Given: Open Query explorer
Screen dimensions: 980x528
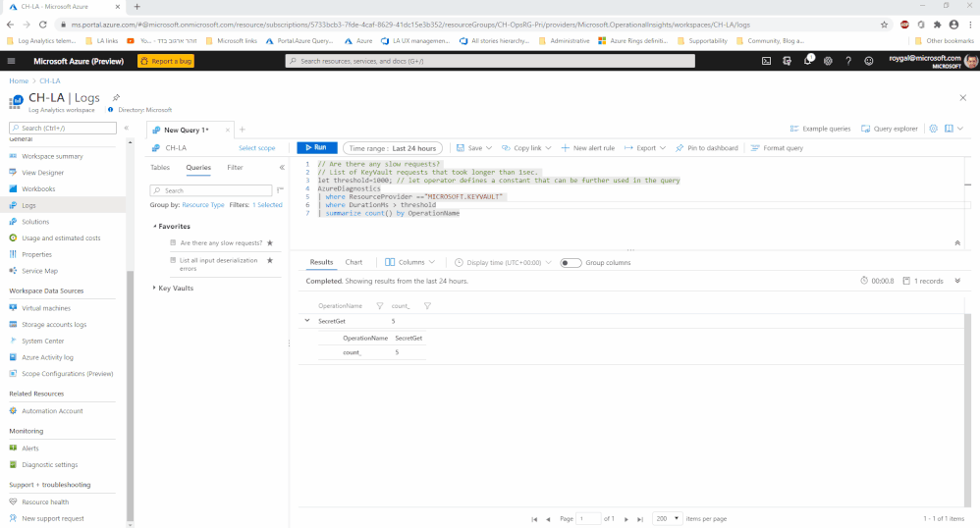Looking at the screenshot, I should click(890, 129).
